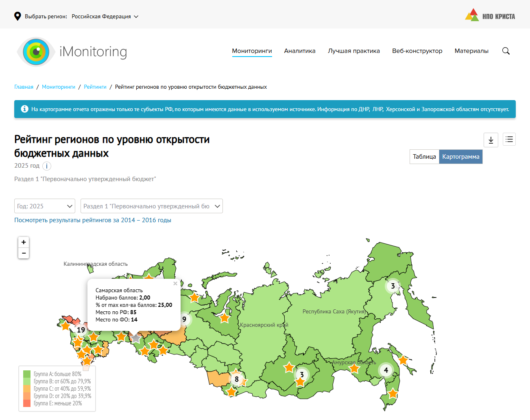Screen dimensions: 530x420
Task: Open the НПО Криста logo link
Action: (x=490, y=16)
